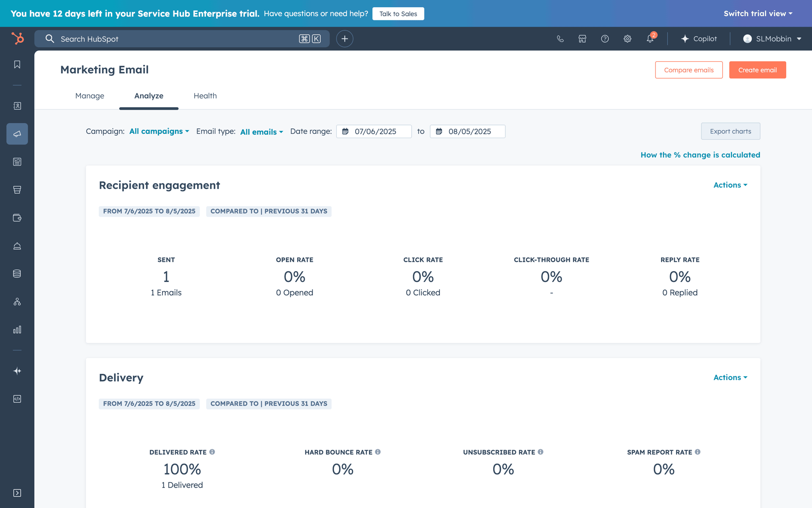Viewport: 812px width, 508px height.
Task: Open the Content sidebar icon
Action: pos(17,162)
